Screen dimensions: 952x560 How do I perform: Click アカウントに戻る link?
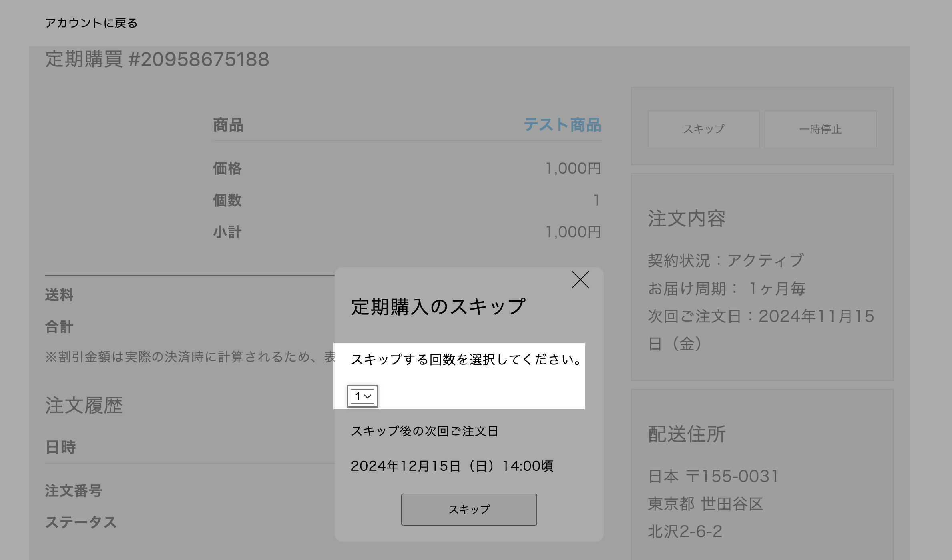[91, 23]
